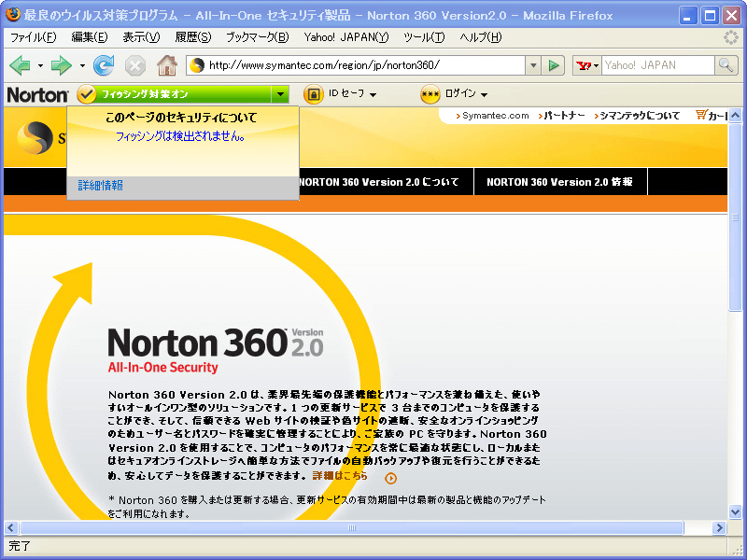The image size is (747, 560).
Task: Click the greyed-out Stop loading icon
Action: point(135,65)
